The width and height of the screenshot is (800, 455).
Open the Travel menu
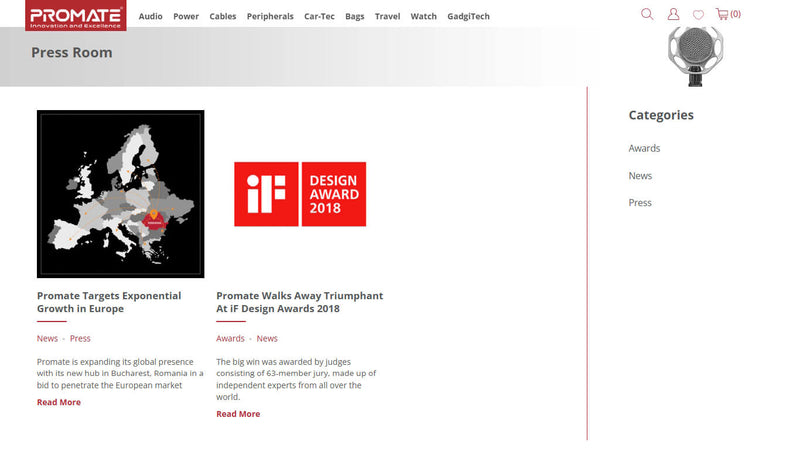click(x=387, y=16)
